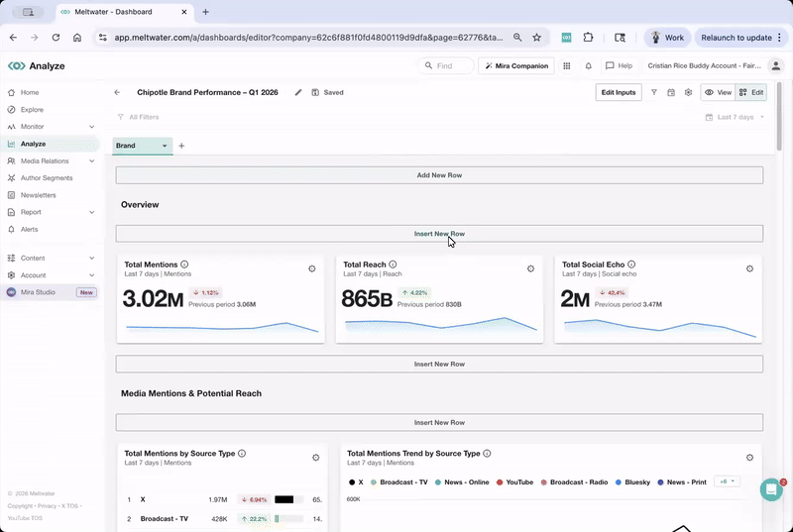Open browser extensions puzzle icon

click(588, 38)
